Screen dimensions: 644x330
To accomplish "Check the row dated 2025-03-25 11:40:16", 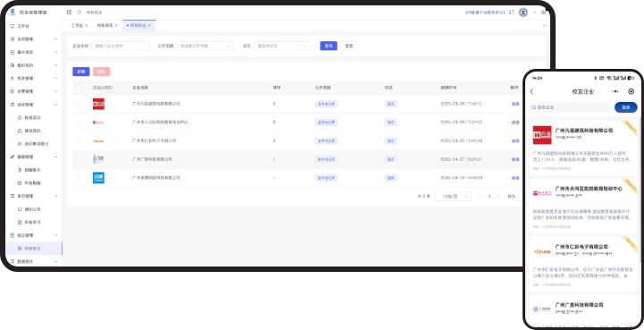I will [79, 140].
